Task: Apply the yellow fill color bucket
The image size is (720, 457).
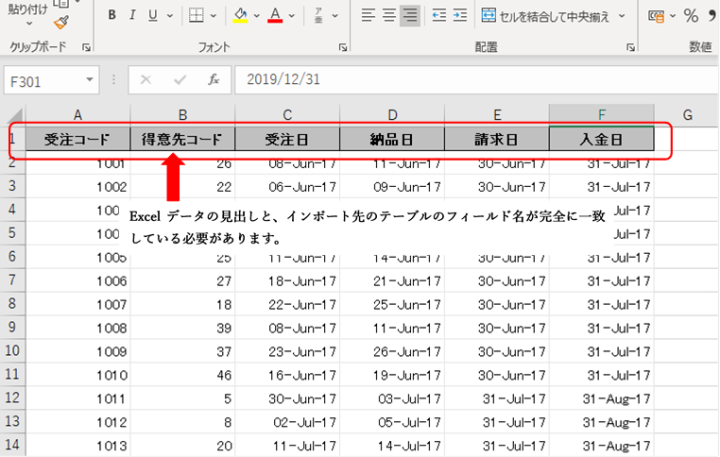Action: click(x=240, y=16)
